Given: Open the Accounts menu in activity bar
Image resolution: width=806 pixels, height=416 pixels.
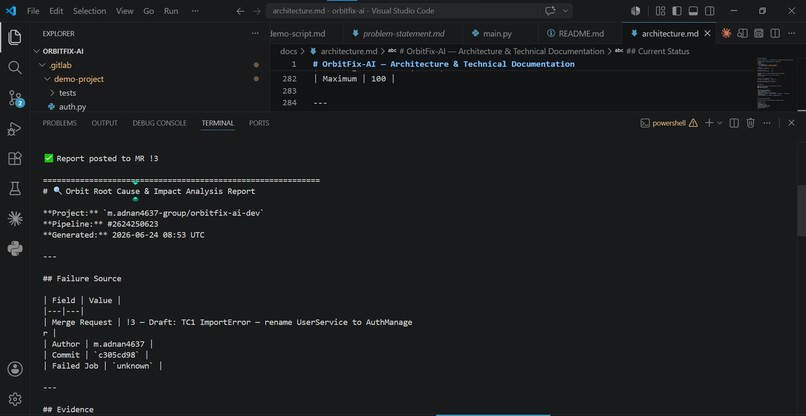Looking at the screenshot, I should point(15,369).
